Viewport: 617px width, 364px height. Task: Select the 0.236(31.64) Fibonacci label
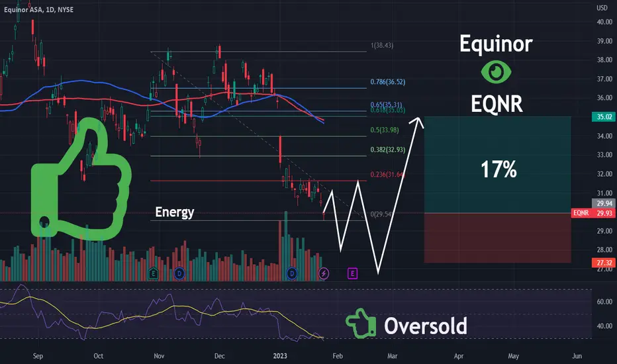click(387, 174)
